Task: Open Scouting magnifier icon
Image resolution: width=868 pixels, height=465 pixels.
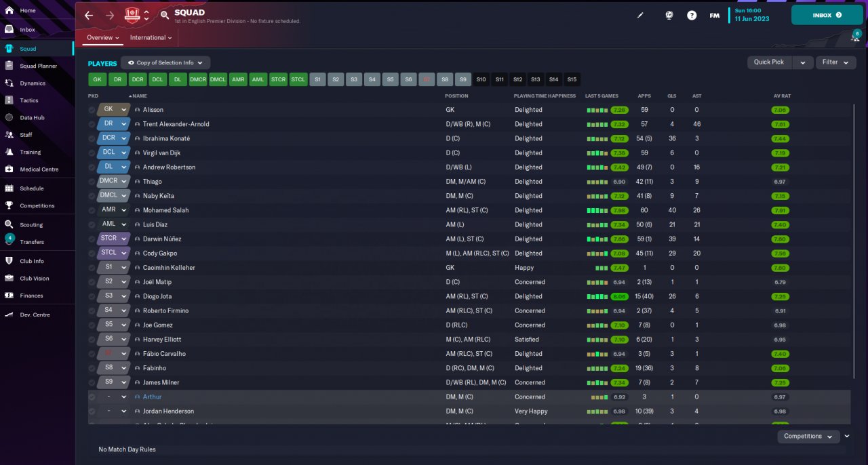Action: 9,224
